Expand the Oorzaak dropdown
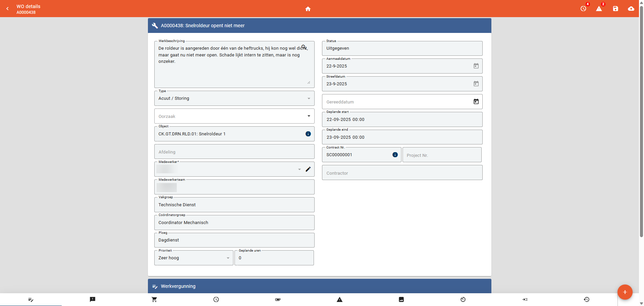The image size is (644, 306). 309,116
